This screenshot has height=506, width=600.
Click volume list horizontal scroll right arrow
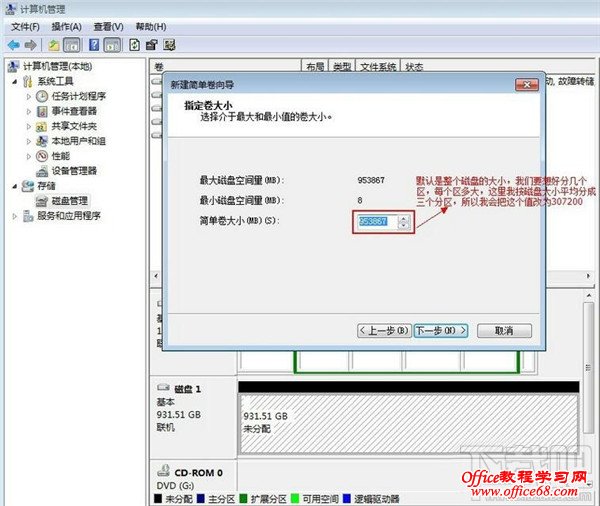click(x=589, y=276)
